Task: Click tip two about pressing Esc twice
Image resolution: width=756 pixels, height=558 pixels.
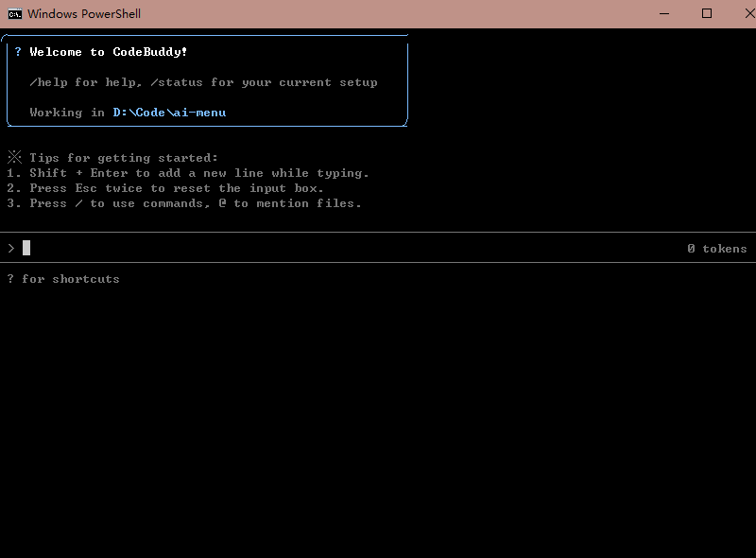Action: [165, 188]
